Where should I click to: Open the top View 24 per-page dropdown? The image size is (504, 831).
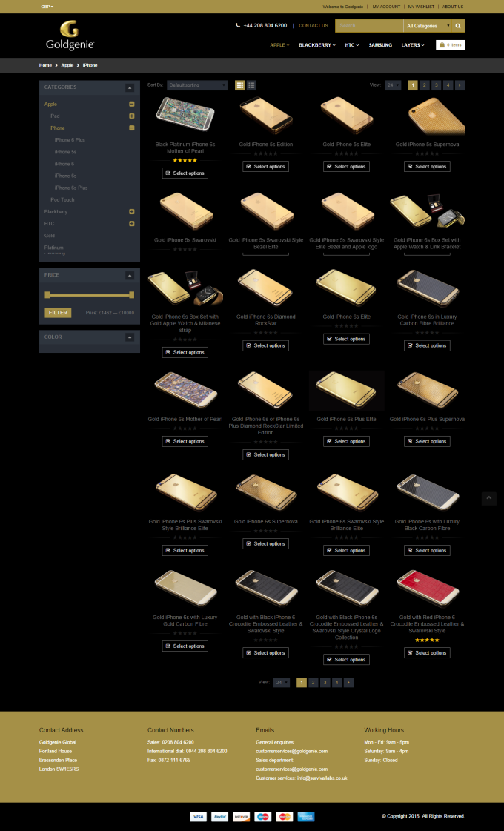pyautogui.click(x=393, y=85)
